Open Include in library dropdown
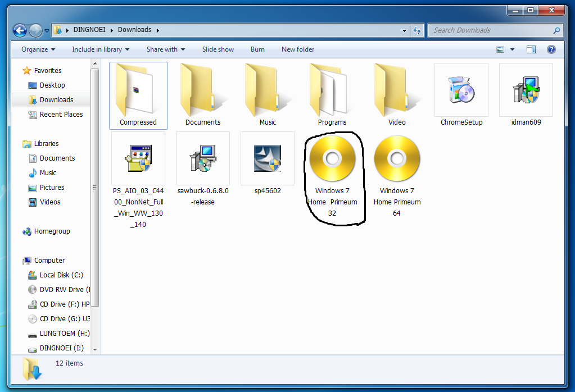575x392 pixels. (101, 49)
